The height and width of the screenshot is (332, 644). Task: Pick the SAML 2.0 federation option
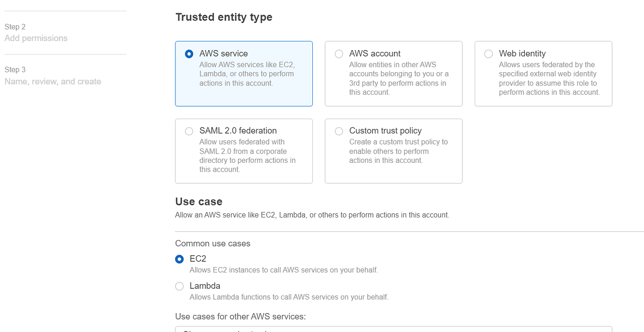[189, 131]
